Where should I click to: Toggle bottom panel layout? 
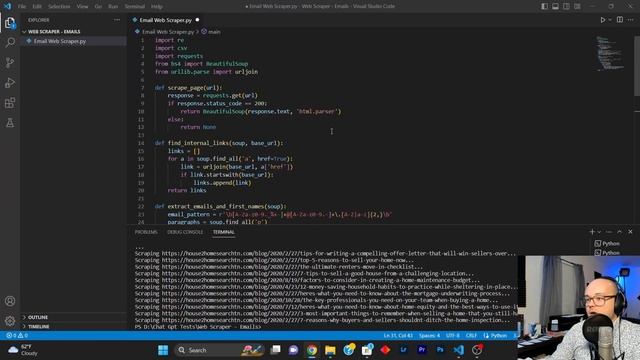tap(556, 6)
